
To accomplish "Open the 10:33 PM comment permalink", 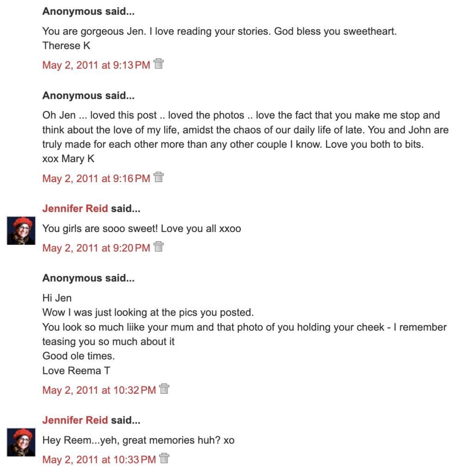I will point(99,460).
